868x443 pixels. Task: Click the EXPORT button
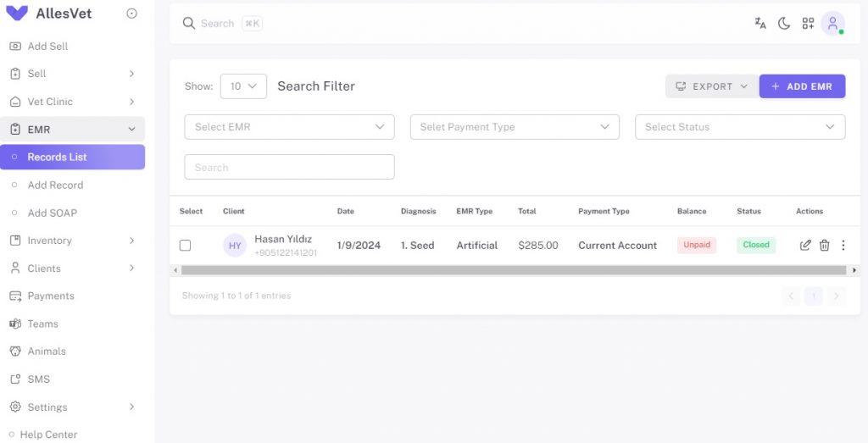(712, 86)
